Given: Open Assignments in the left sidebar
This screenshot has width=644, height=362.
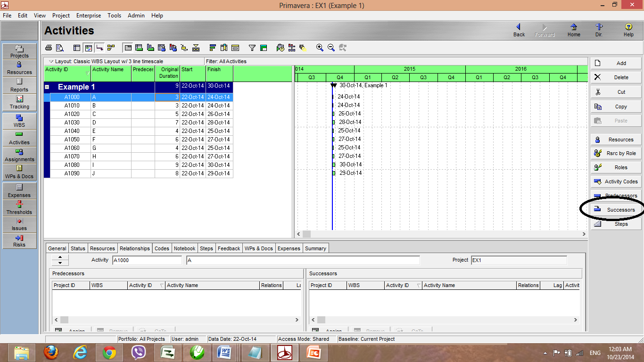Looking at the screenshot, I should (x=19, y=155).
